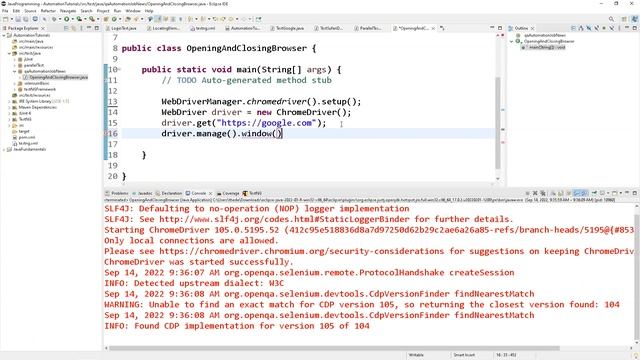Switch to the ParallelTe... editor tab
640x360 pixels.
point(370,28)
